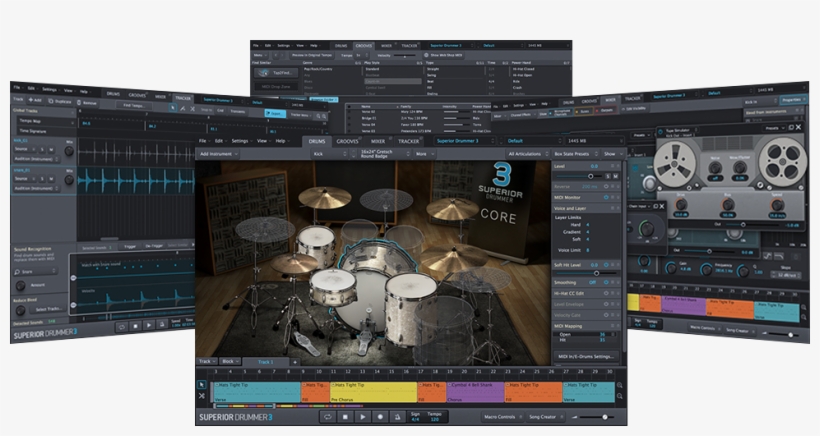Zoom out on the song track timeline
This screenshot has width=820, height=436.
pyautogui.click(x=620, y=396)
